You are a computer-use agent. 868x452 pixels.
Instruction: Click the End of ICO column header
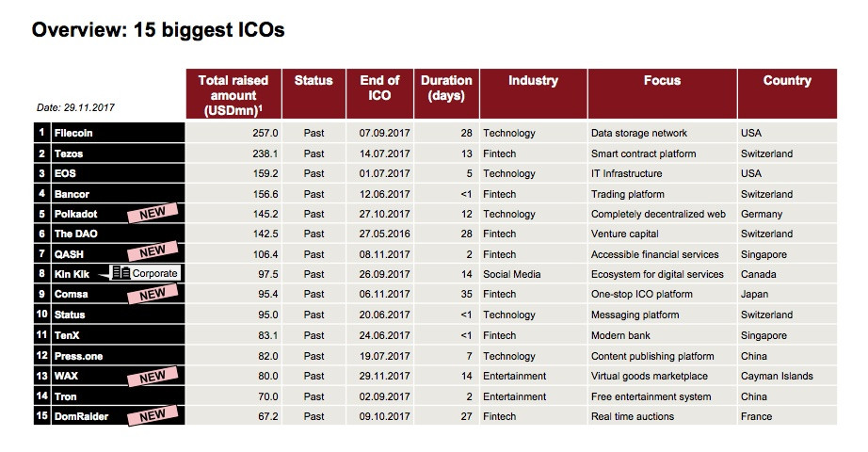[379, 94]
